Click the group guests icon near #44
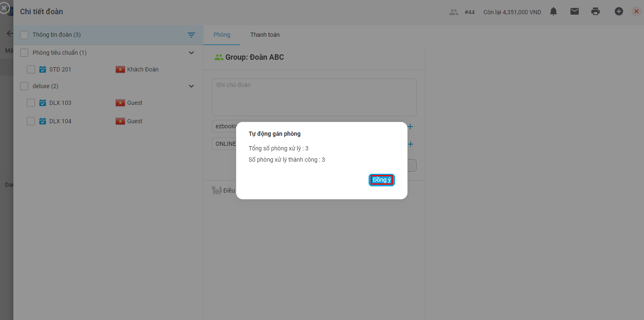The width and height of the screenshot is (644, 320). [x=453, y=12]
